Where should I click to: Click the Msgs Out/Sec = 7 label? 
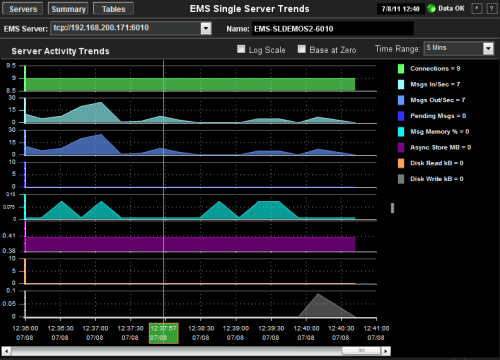pos(438,100)
